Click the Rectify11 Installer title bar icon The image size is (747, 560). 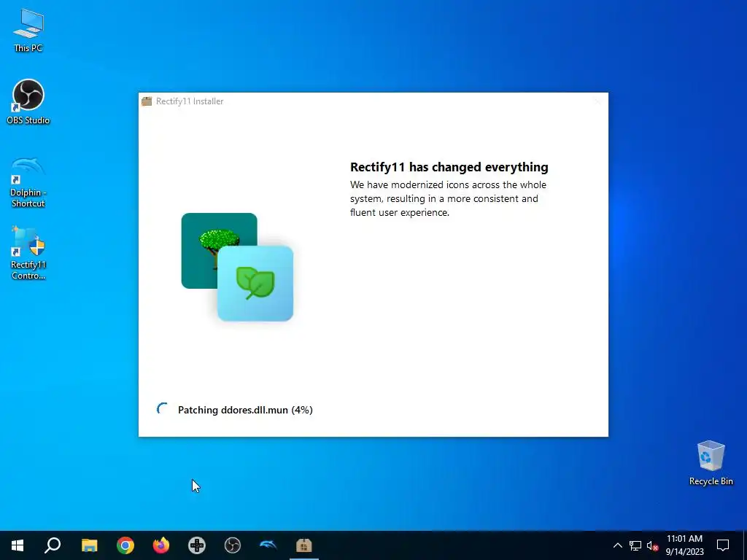[147, 101]
